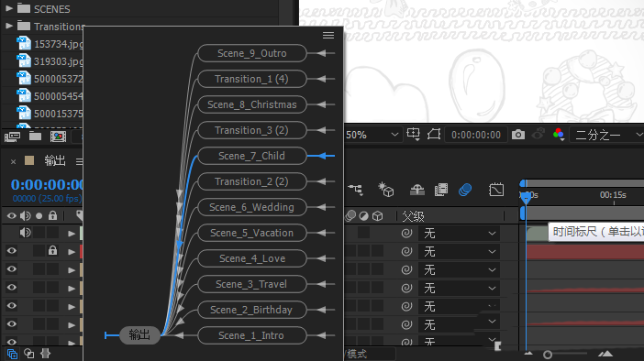The image size is (644, 361).
Task: Open the 50% magnification dropdown
Action: [372, 135]
